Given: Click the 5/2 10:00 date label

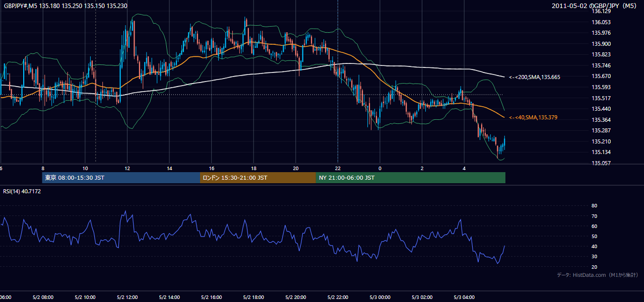Looking at the screenshot, I should pos(85,297).
